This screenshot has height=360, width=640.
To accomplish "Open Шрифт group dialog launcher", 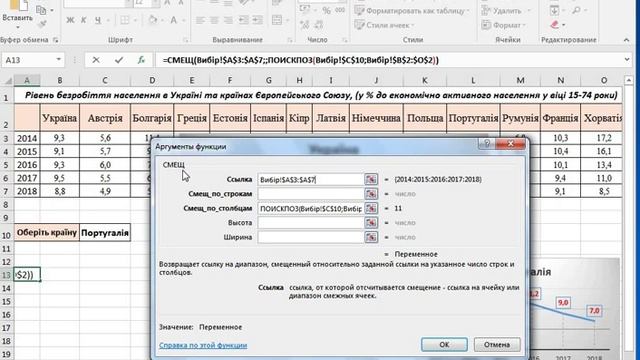I will pyautogui.click(x=186, y=40).
